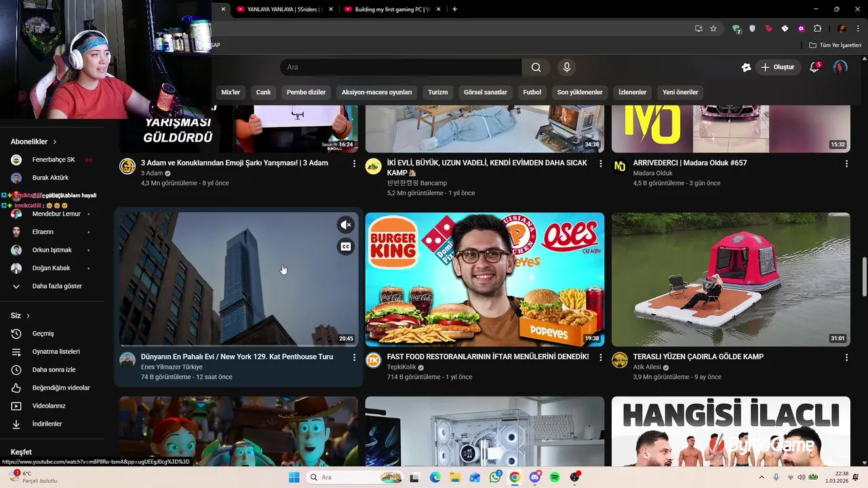
Task: Expand the Siz section chevron
Action: [x=28, y=316]
